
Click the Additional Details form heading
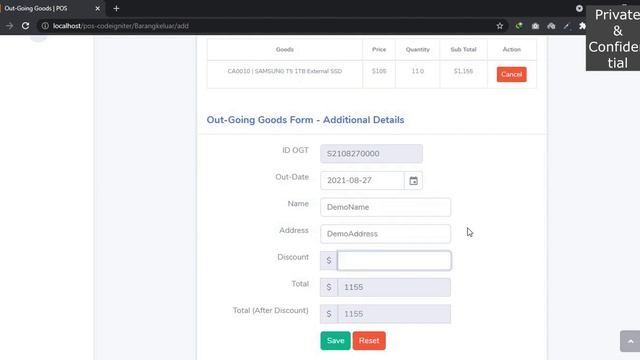tap(305, 120)
